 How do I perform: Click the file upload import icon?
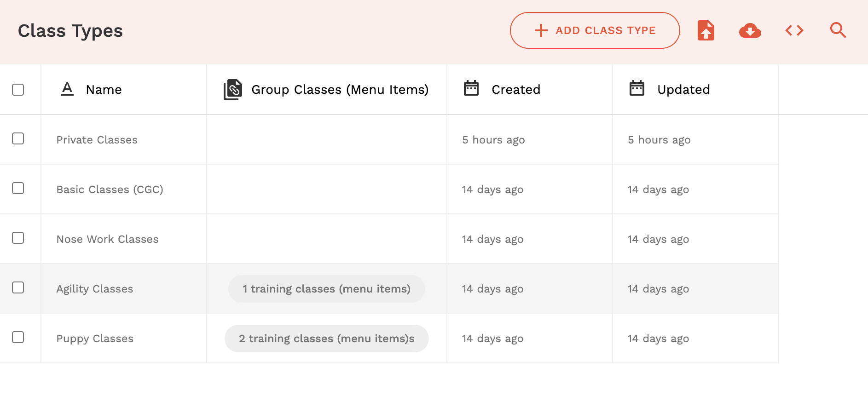point(706,30)
